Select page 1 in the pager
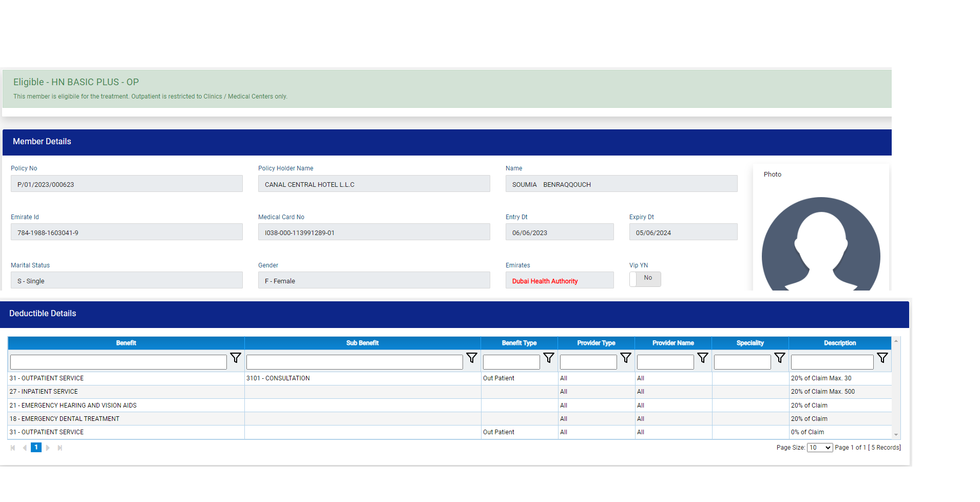Viewport: 980px width, 502px height. pyautogui.click(x=36, y=448)
